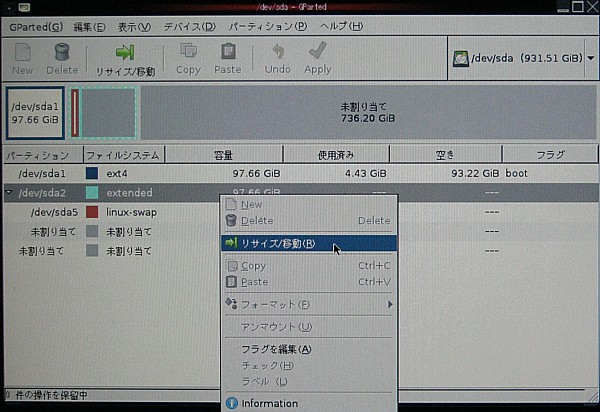
Task: Sort by the フラグ column header
Action: [x=550, y=155]
